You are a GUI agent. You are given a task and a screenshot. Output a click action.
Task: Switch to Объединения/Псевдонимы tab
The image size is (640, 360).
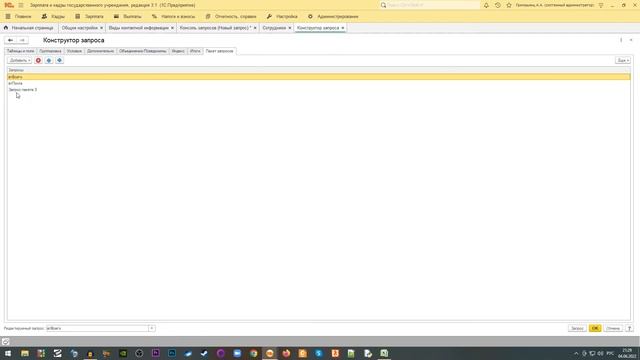click(x=142, y=51)
